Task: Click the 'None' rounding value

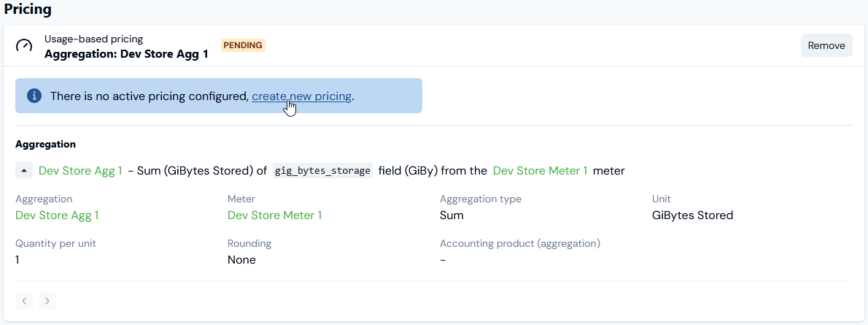Action: point(241,259)
